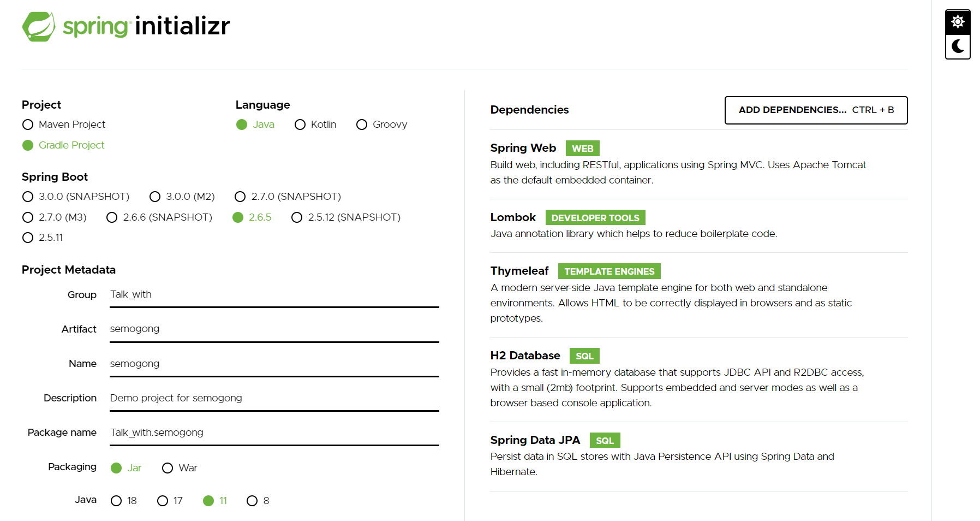
Task: Click the Spring Web dependency title
Action: [523, 148]
